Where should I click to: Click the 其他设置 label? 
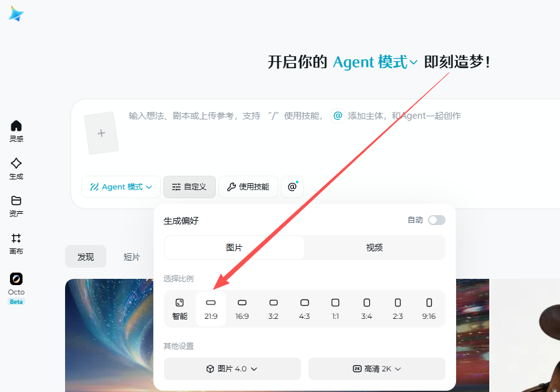178,346
